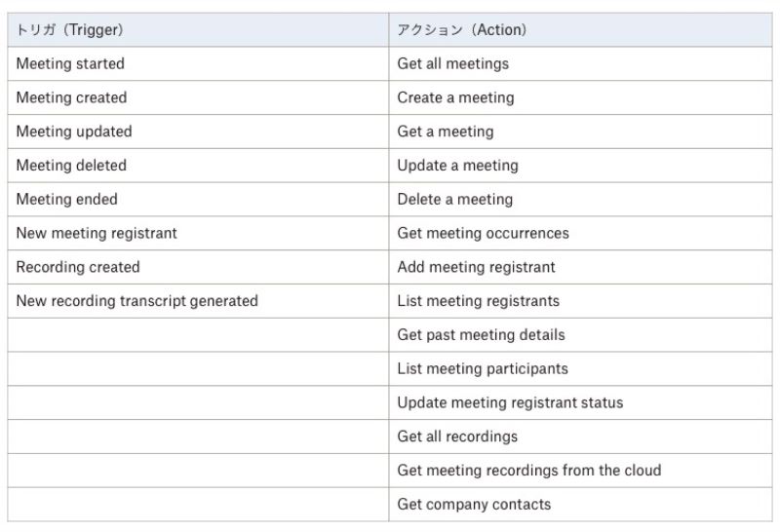Select the Create a meeting action
This screenshot has height=532, width=780.
point(580,97)
